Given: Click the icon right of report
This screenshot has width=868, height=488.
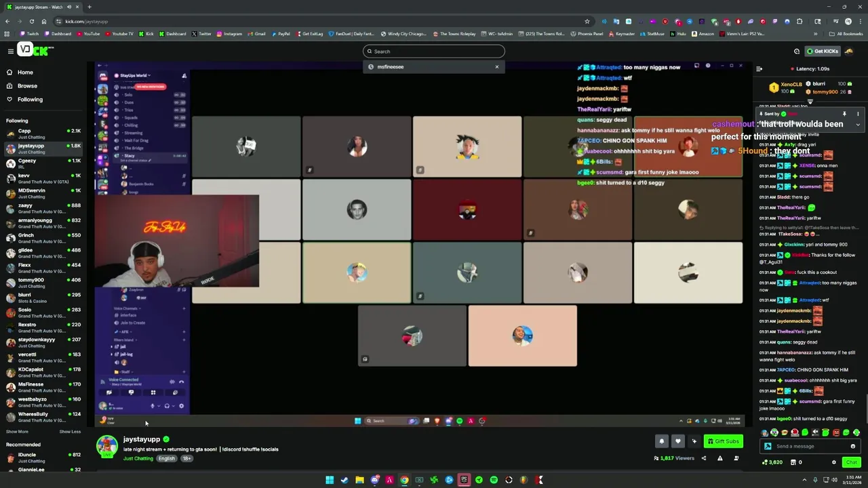Looking at the screenshot, I should [x=736, y=459].
